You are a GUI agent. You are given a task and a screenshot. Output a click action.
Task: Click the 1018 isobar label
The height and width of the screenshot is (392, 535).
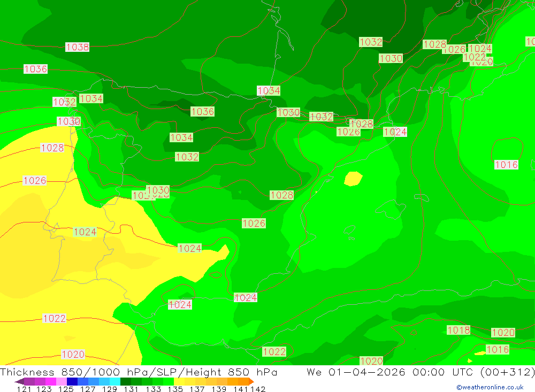point(458,330)
